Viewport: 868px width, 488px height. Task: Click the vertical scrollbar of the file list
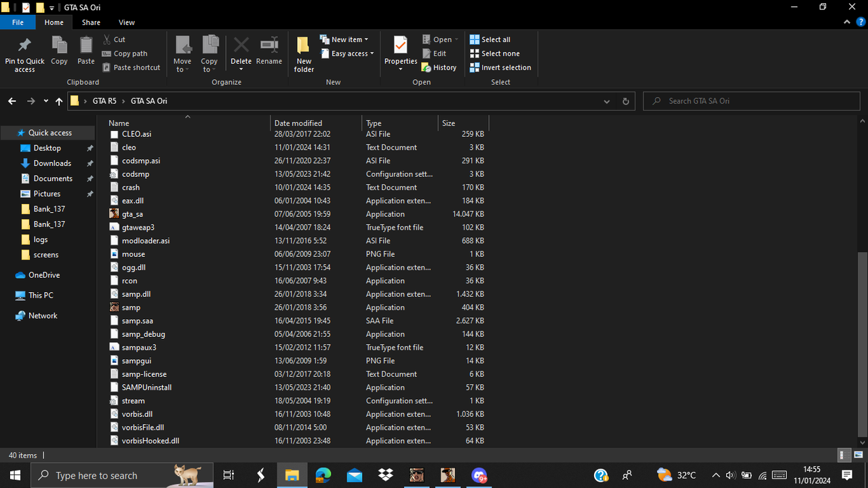pos(863,344)
